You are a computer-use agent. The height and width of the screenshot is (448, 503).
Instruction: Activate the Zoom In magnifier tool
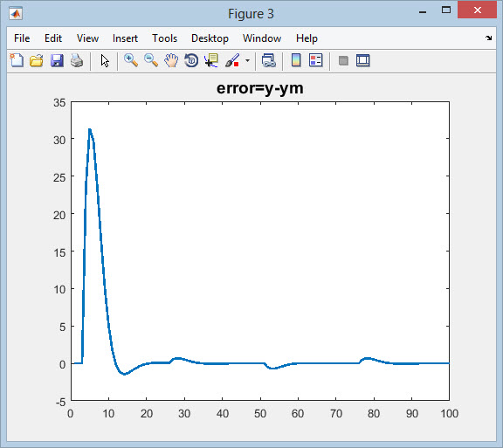tap(131, 60)
